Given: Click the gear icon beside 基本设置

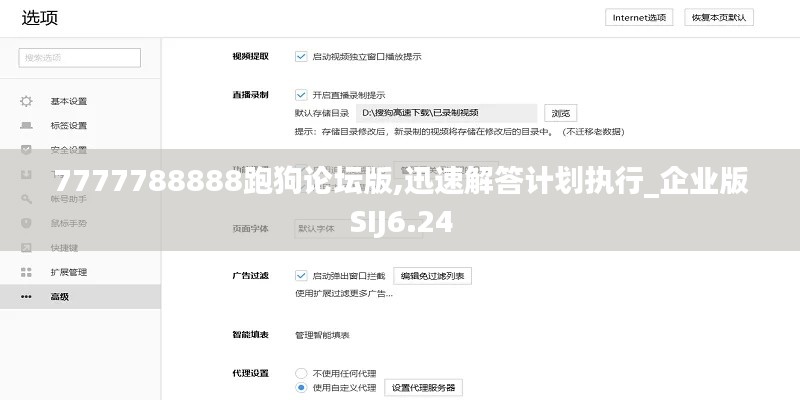Looking at the screenshot, I should point(26,101).
